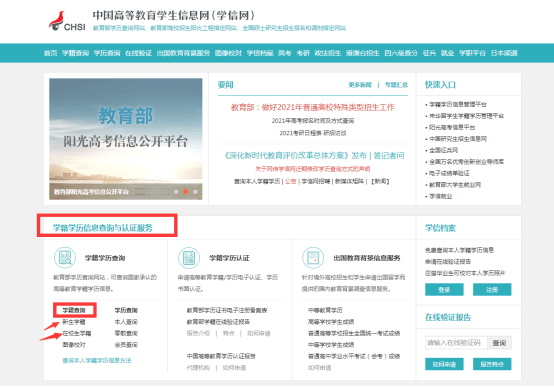Open 查阅本人学籍学历信息方法 link
554x387 pixels.
coord(97,360)
